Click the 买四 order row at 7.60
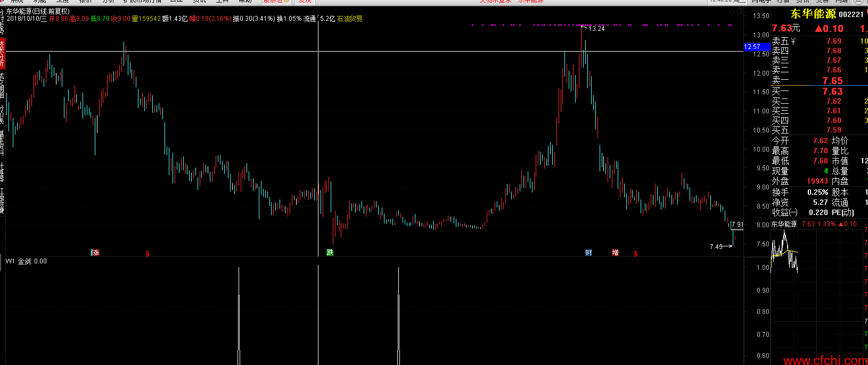Viewport: 868px width, 365px height. (820, 120)
